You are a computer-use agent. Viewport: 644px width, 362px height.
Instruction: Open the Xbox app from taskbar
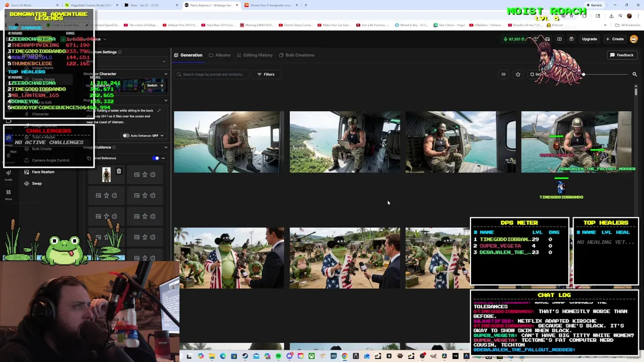pos(311,356)
